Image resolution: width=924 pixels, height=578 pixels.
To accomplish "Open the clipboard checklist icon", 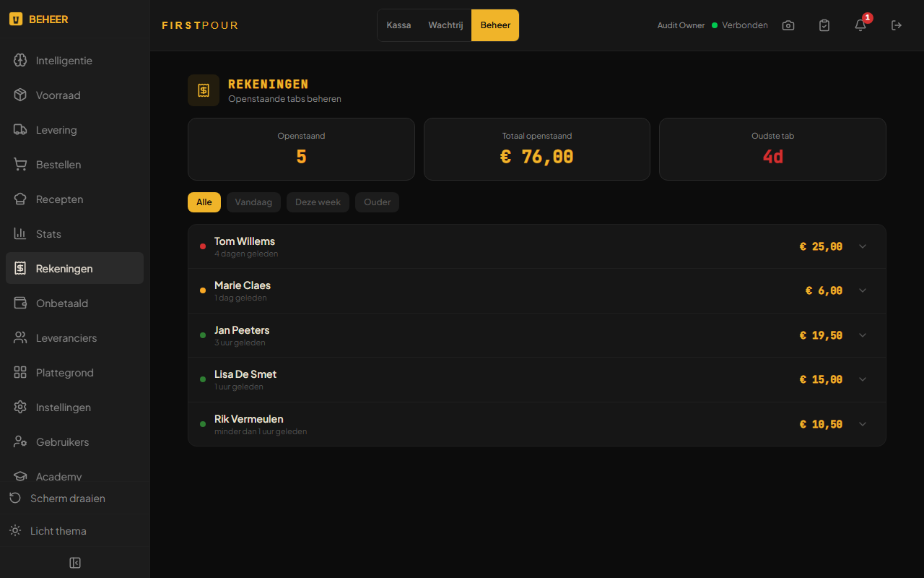I will (824, 25).
